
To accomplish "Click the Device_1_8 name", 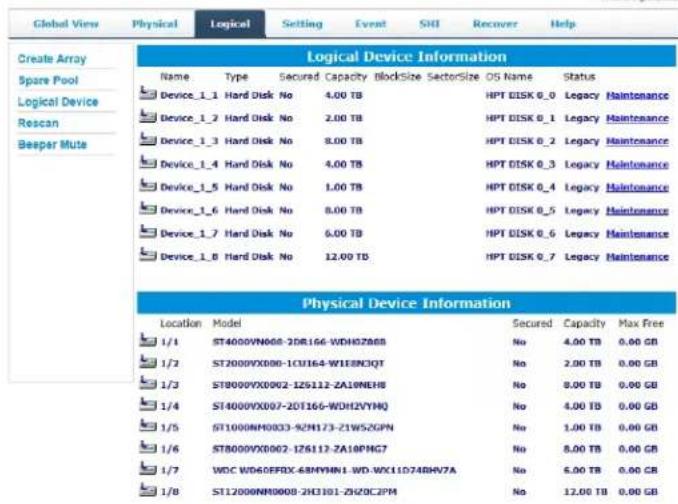I will (x=189, y=257).
